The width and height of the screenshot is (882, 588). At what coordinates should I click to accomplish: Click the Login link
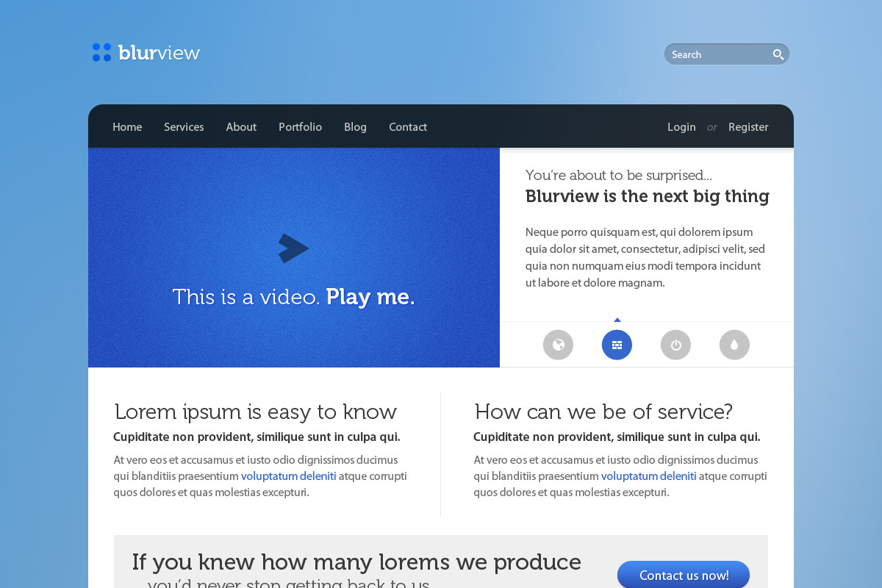pyautogui.click(x=681, y=127)
